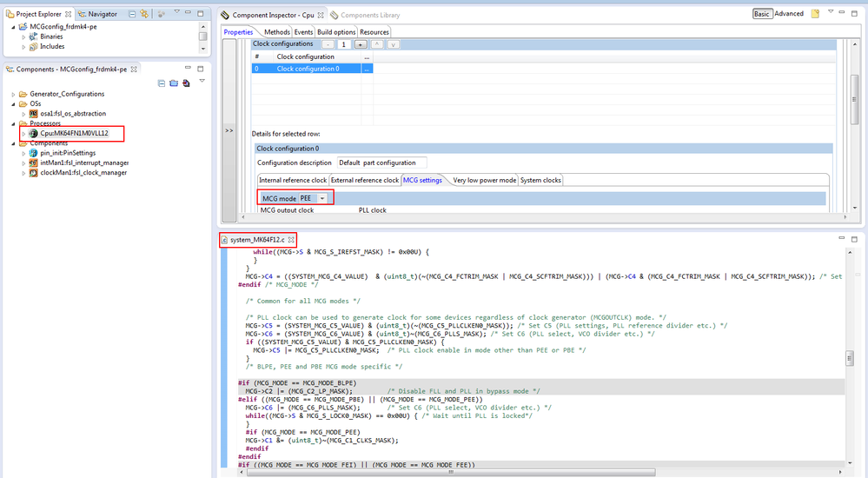868x478 pixels.
Task: Click the >> expand panel button
Action: click(x=229, y=130)
